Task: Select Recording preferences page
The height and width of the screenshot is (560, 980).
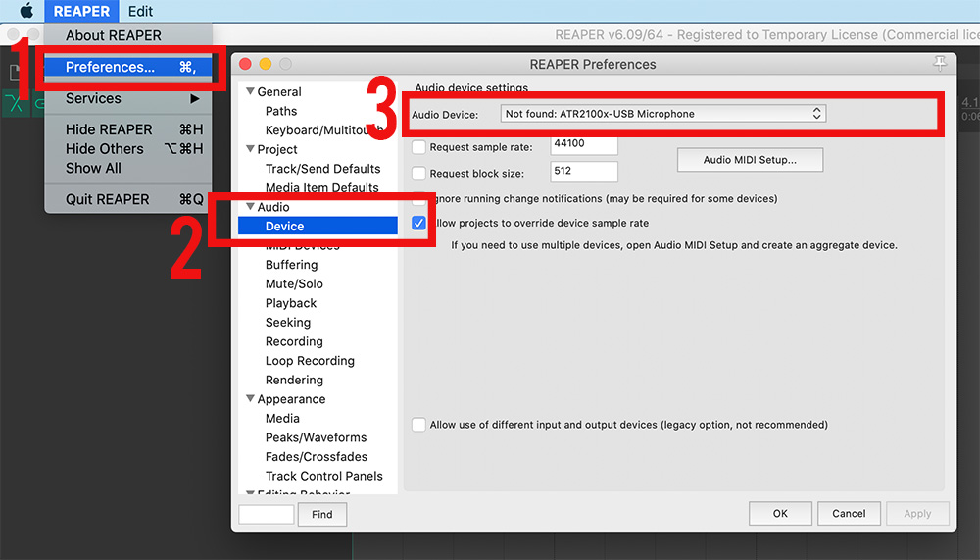Action: coord(294,341)
